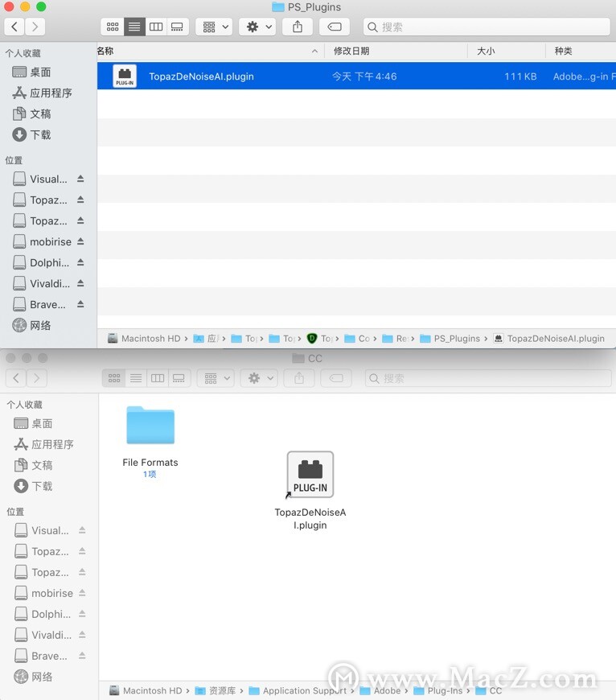This screenshot has width=616, height=700.
Task: Click Edit Tags button in PS_Plugins window
Action: tap(335, 27)
